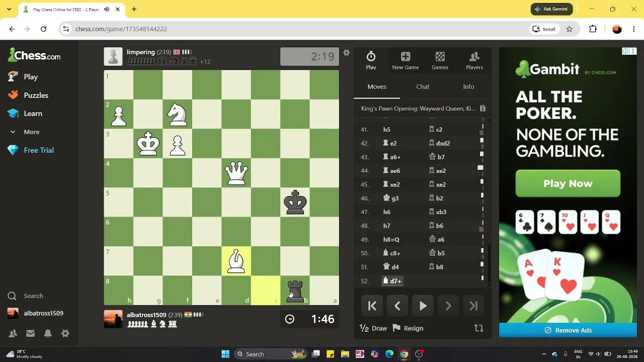Open the sidebar settings gear icon
Image resolution: width=644 pixels, height=362 pixels.
point(65,333)
